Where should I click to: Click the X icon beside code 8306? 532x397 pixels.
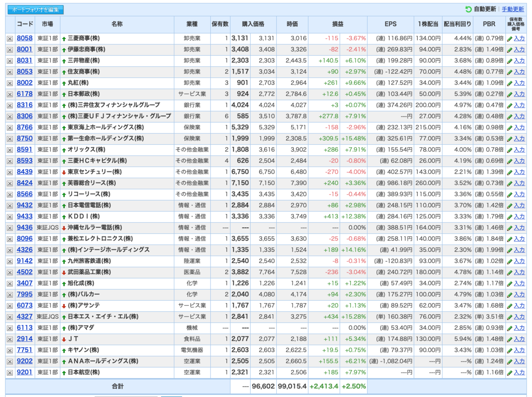coord(10,117)
